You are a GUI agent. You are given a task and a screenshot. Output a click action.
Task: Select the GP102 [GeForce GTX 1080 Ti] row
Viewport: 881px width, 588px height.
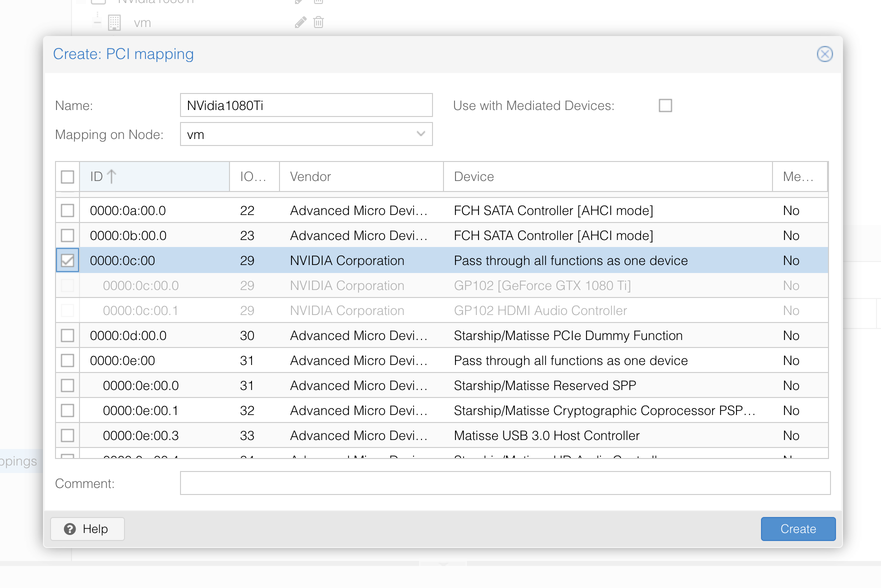(x=442, y=285)
